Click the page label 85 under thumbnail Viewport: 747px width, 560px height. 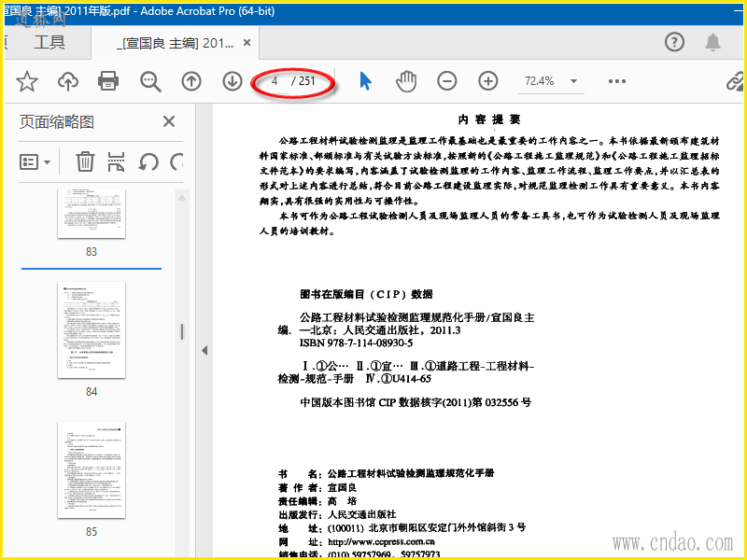click(92, 532)
